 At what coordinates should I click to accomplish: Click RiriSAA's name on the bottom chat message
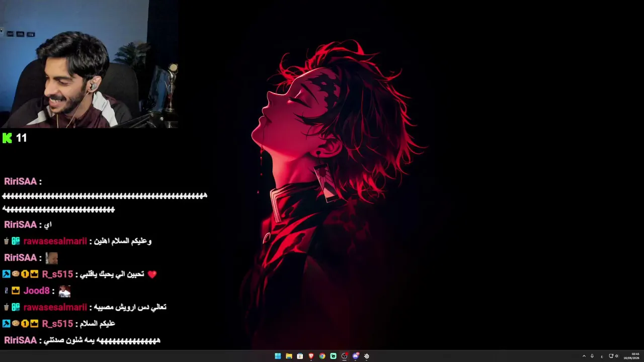21,340
